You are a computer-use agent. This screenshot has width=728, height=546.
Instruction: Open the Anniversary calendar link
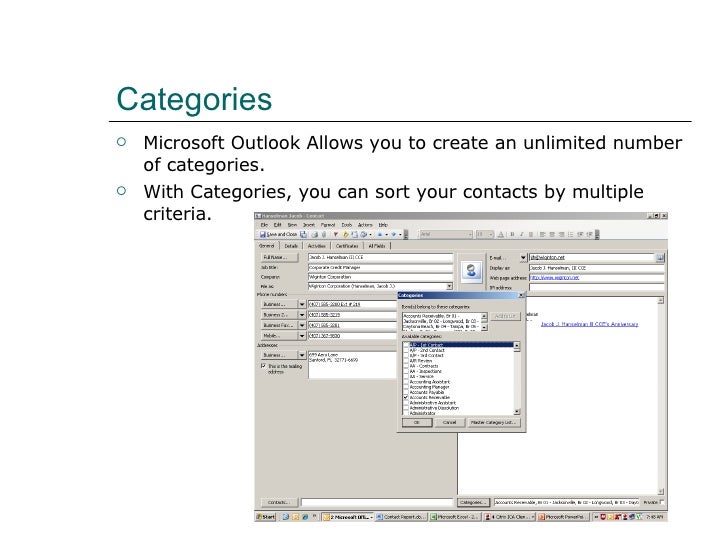click(x=589, y=324)
